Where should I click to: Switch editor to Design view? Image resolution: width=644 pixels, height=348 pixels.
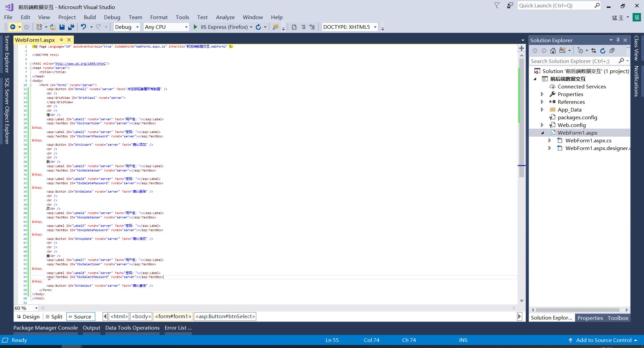tap(28, 317)
